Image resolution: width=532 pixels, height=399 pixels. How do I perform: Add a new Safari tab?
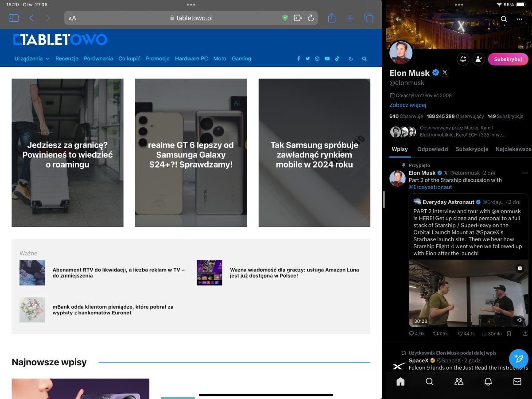(350, 18)
